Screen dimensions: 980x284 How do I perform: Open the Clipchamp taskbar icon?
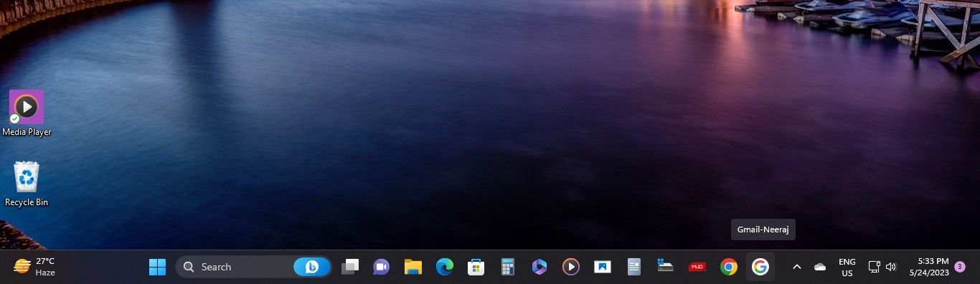tap(540, 267)
